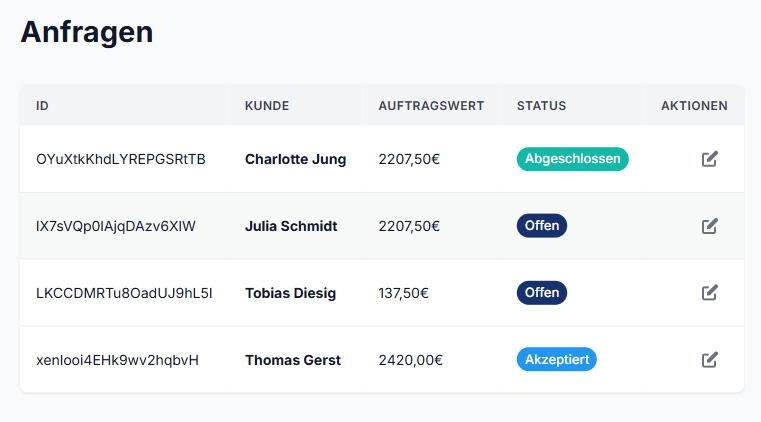Sort by Auftragswert column header
The image size is (761, 422).
[431, 106]
